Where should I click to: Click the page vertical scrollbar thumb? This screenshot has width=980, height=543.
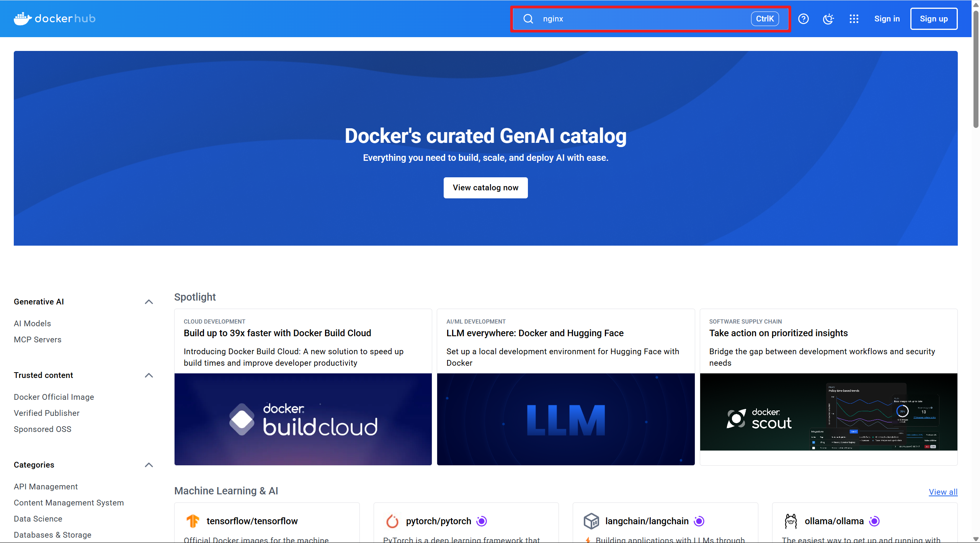coord(976,69)
